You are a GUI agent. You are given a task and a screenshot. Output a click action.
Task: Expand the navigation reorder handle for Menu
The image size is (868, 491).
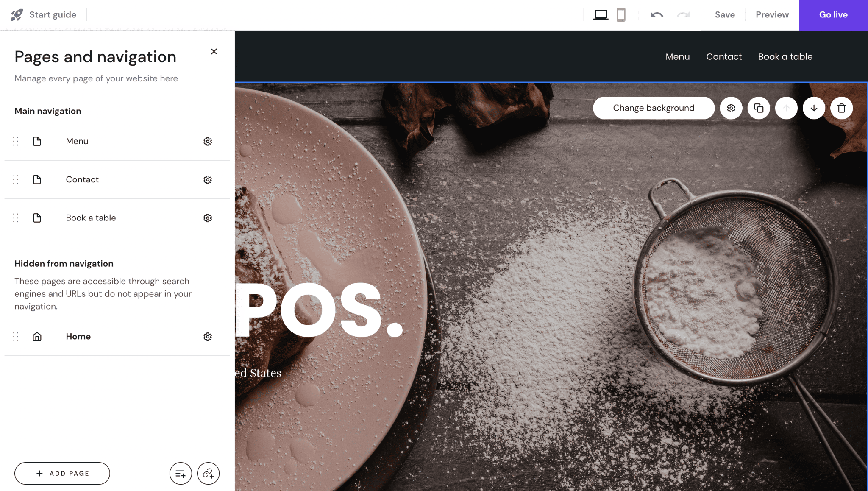[x=16, y=141]
